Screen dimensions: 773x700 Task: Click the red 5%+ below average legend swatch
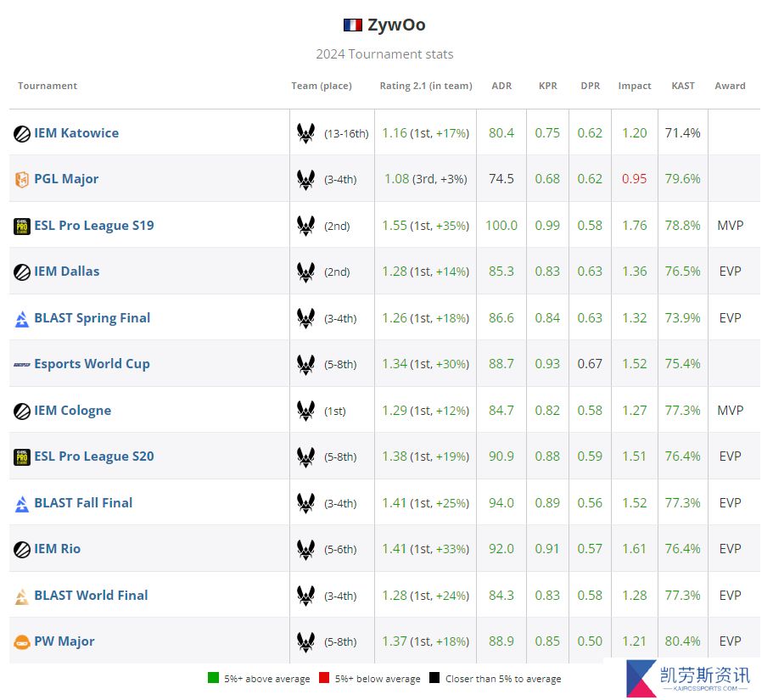(x=324, y=678)
